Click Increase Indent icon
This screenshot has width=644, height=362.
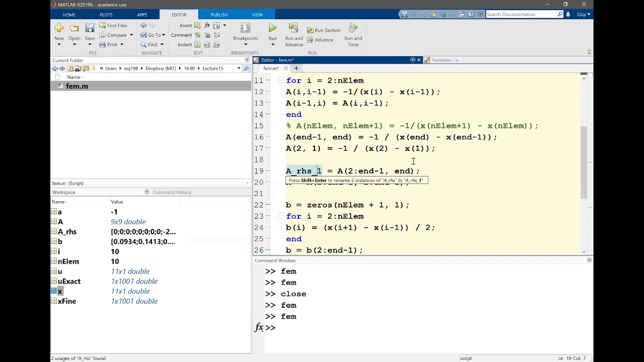click(x=207, y=44)
